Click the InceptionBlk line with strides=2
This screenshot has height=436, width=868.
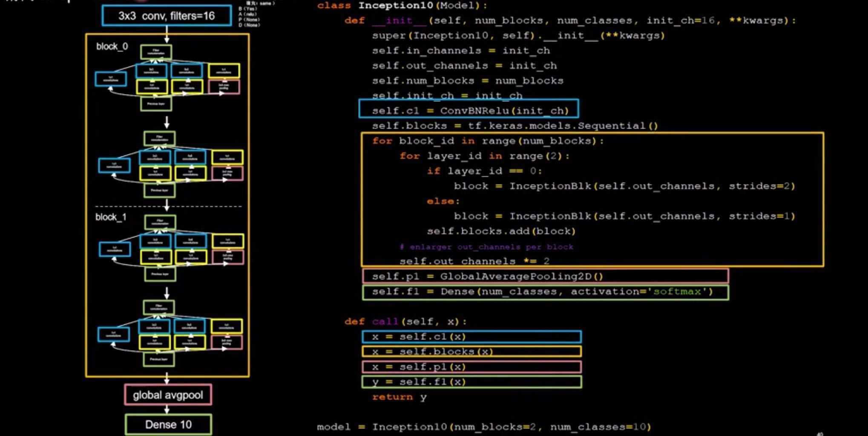[624, 186]
